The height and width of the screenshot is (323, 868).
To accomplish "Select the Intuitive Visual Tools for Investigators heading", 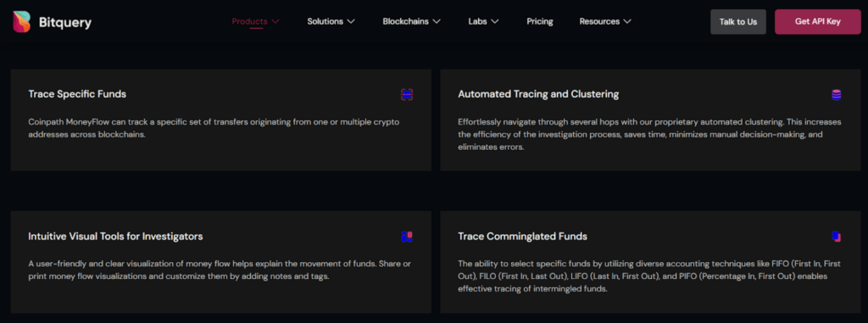I will coord(115,237).
